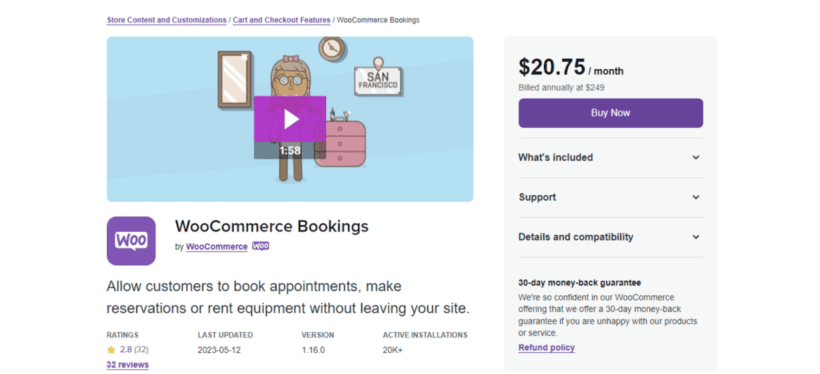Viewport: 820px width, 374px height.
Task: Click the yellow rating star
Action: point(111,350)
